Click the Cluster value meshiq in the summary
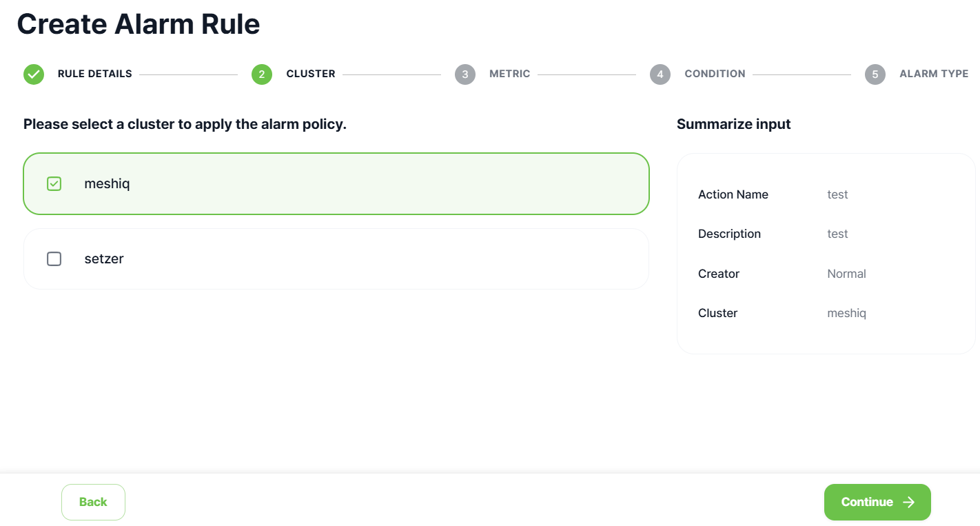 point(846,313)
